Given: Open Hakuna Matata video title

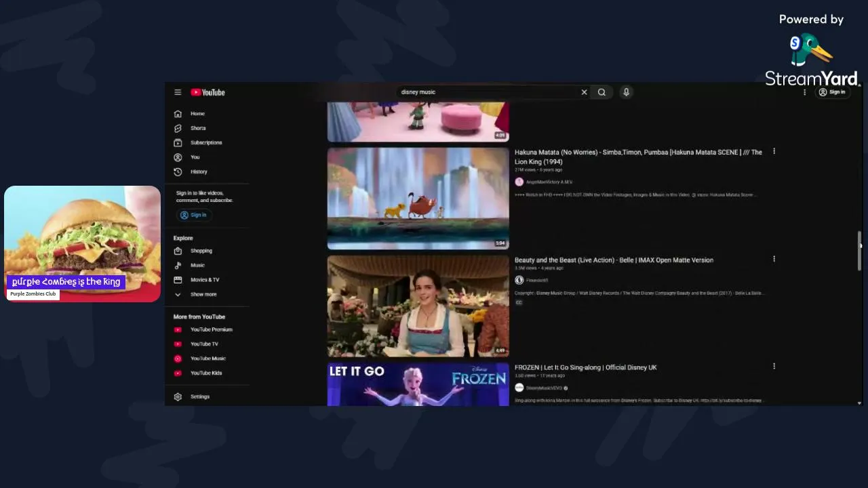Looking at the screenshot, I should (638, 157).
